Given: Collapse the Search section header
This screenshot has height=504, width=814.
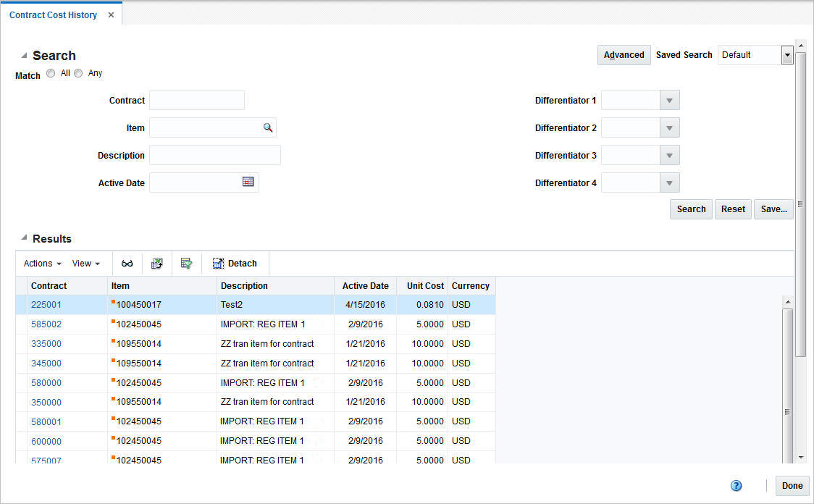Looking at the screenshot, I should pyautogui.click(x=24, y=55).
